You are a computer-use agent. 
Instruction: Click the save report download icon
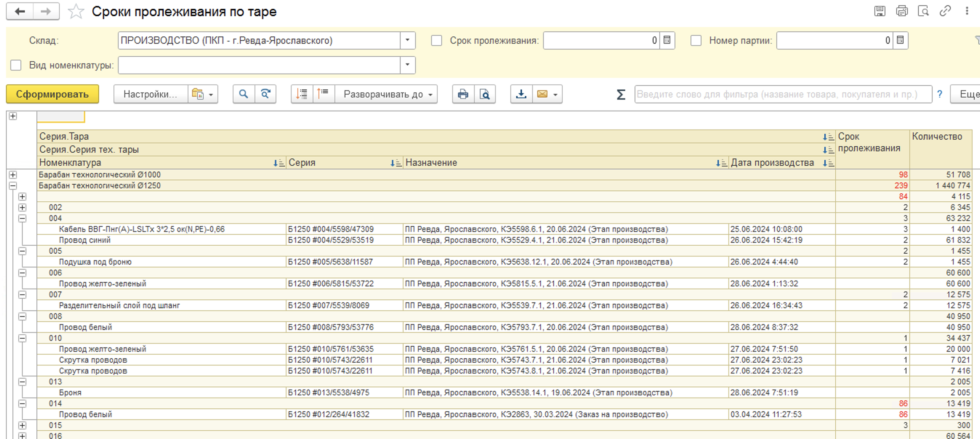[x=521, y=94]
